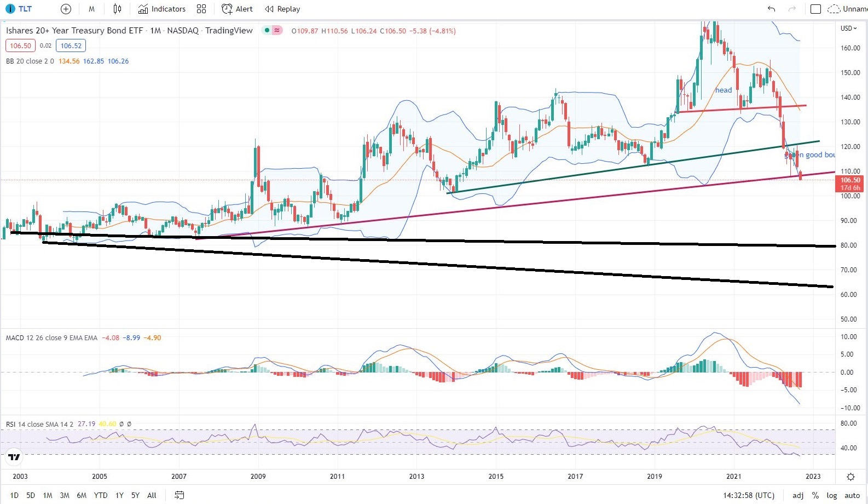Open the M time interval menu
The height and width of the screenshot is (504, 868).
pos(91,9)
